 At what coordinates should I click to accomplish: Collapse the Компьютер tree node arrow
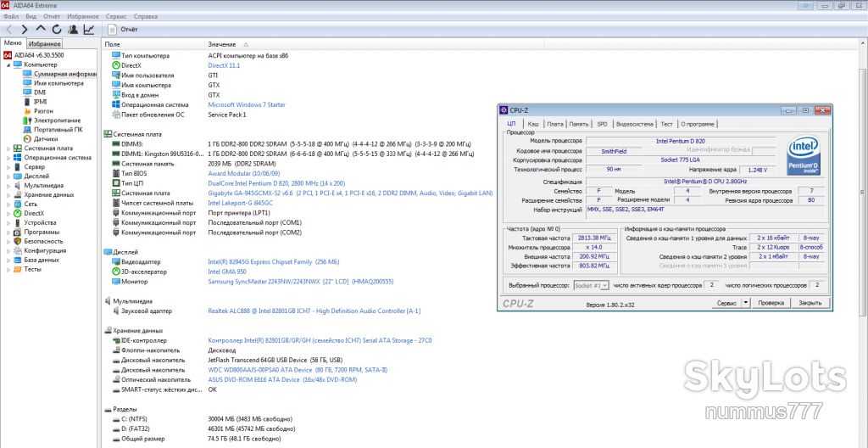point(8,64)
